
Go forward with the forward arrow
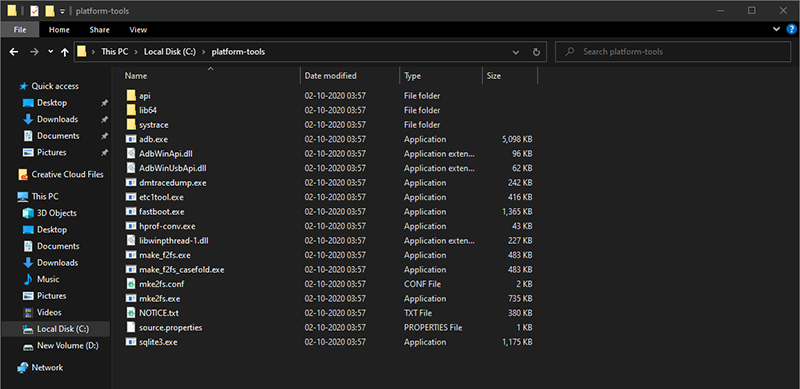coord(33,52)
